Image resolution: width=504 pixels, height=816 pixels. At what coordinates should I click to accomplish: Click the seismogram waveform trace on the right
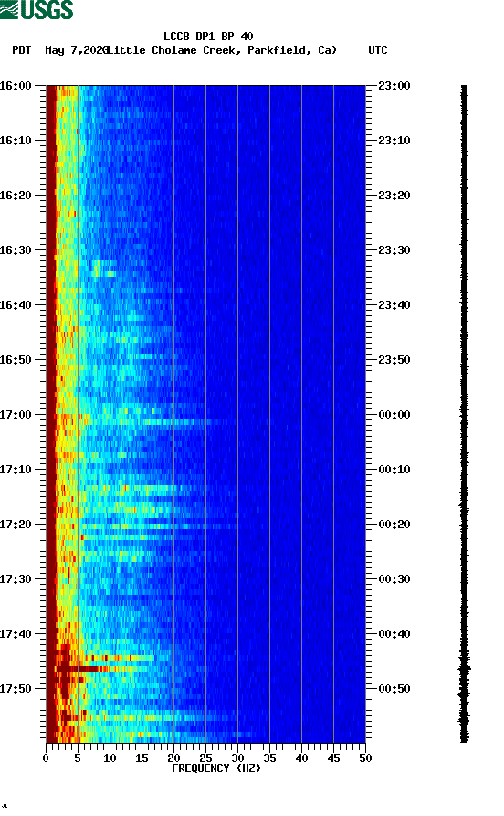click(464, 414)
